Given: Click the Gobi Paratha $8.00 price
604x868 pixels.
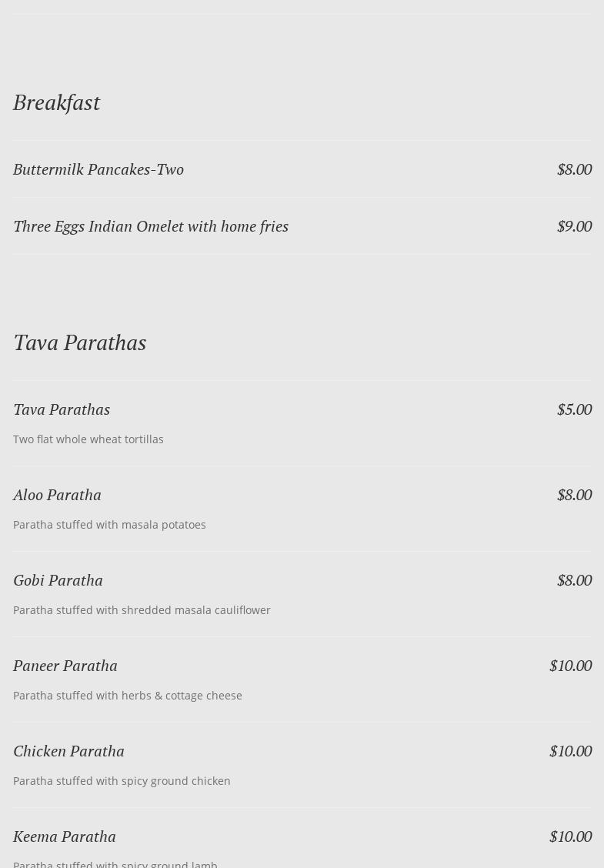Looking at the screenshot, I should [574, 580].
